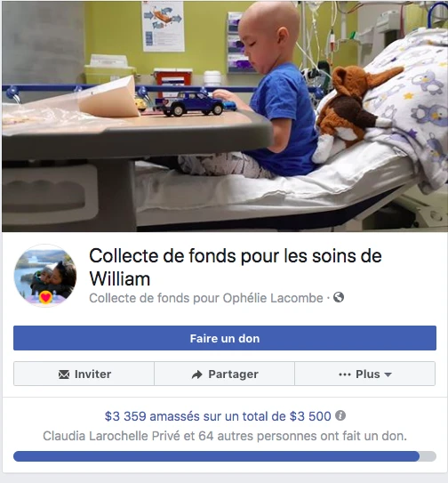Open Ophélie Lacombe's profile link
This screenshot has width=448, height=483.
[x=273, y=298]
